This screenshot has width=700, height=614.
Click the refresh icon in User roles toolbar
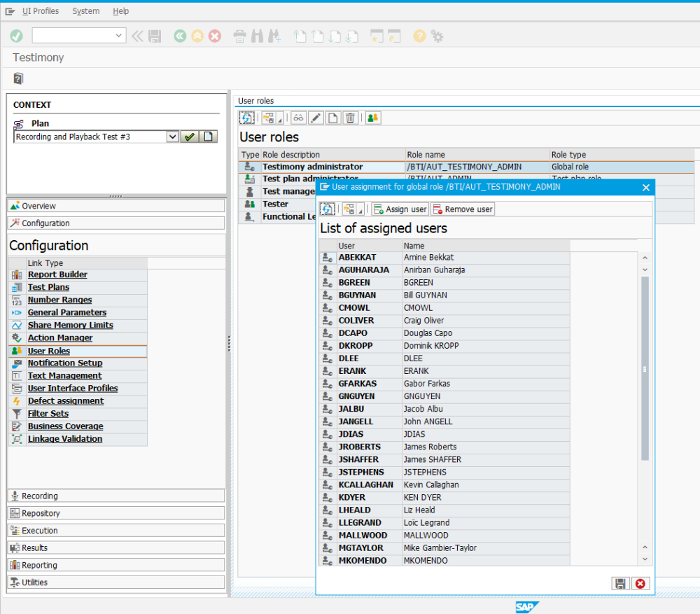pos(246,118)
